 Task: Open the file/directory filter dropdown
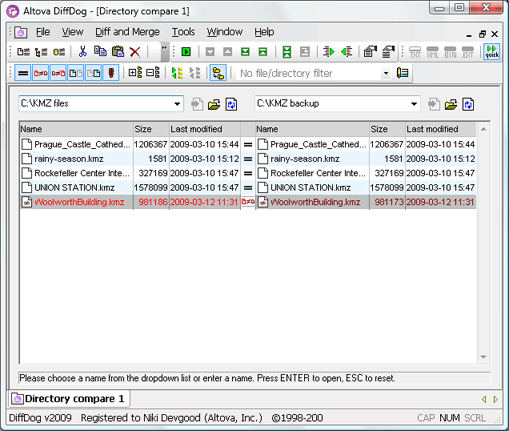(x=386, y=73)
